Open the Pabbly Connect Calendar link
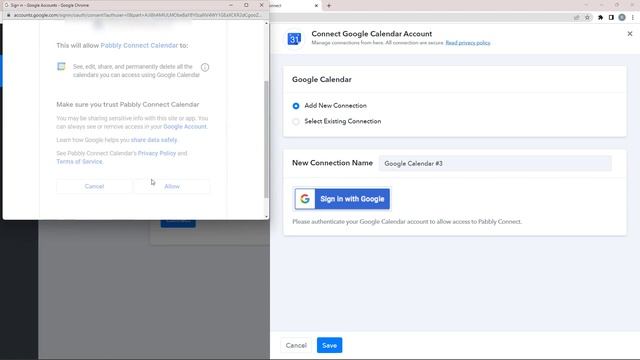The height and width of the screenshot is (360, 640). [139, 45]
